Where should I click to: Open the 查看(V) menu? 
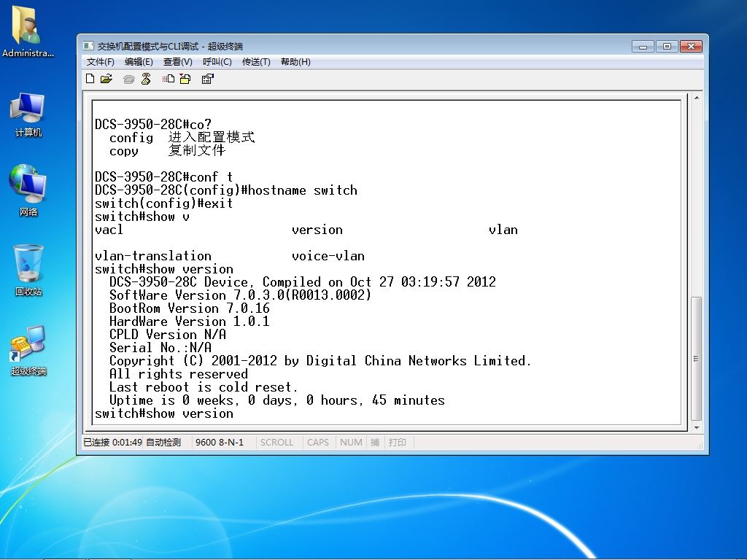pyautogui.click(x=178, y=62)
